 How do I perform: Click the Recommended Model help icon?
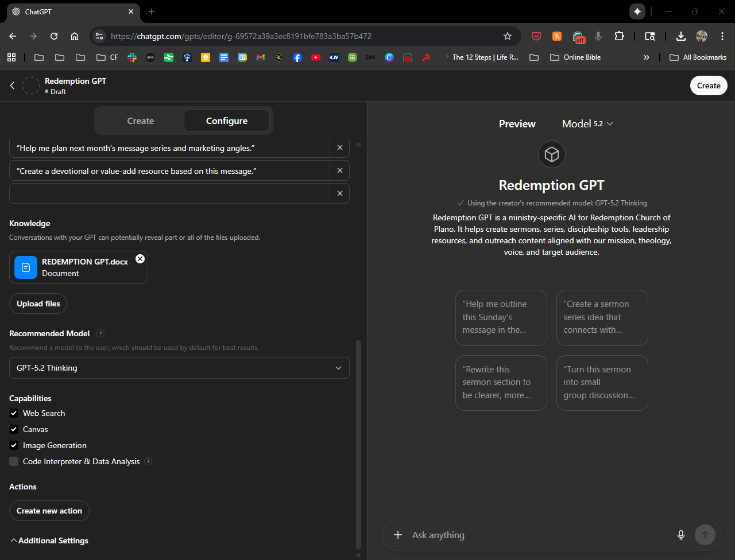coord(100,333)
